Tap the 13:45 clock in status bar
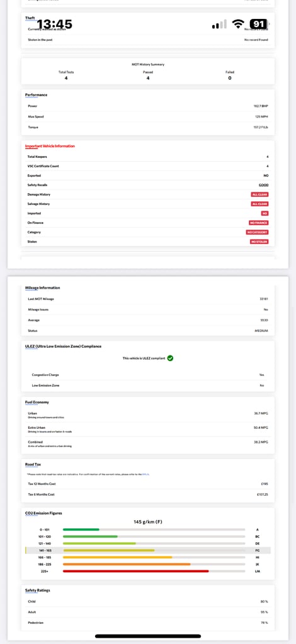The image size is (296, 644). (x=55, y=25)
